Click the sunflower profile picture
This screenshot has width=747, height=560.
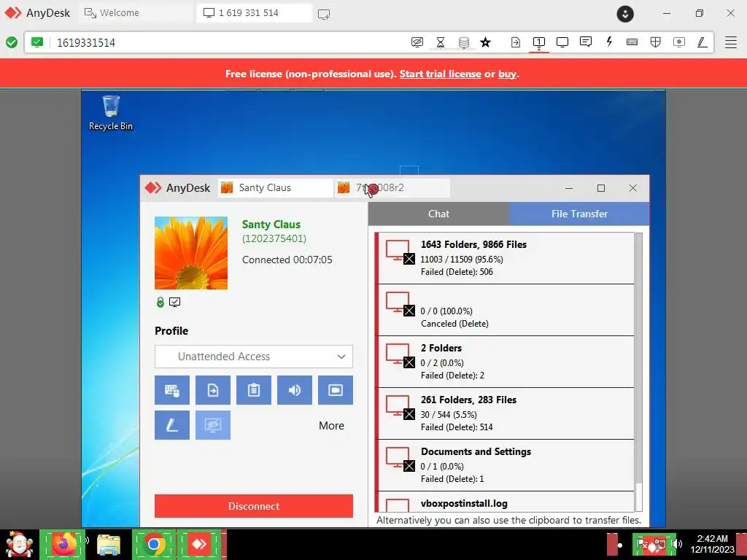pyautogui.click(x=191, y=253)
